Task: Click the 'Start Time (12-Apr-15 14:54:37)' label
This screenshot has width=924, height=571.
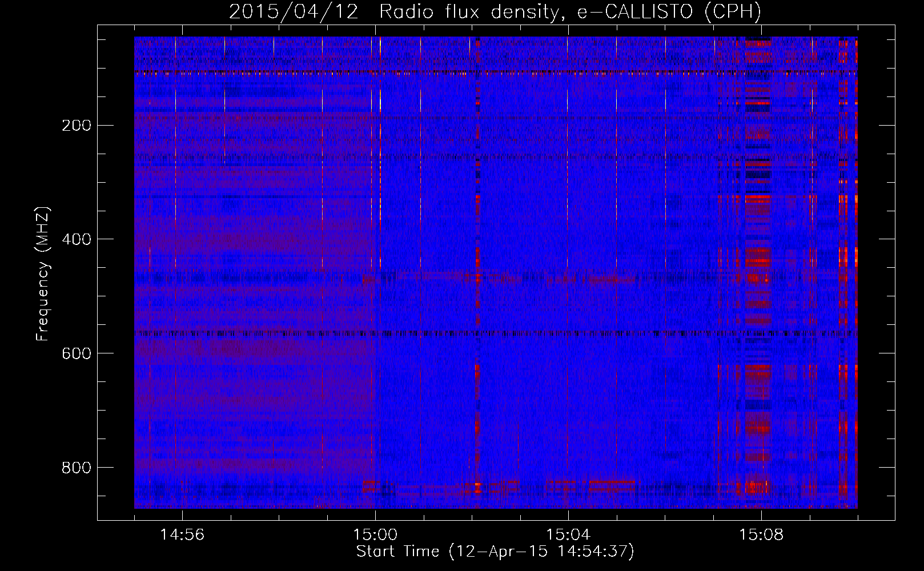Action: [x=495, y=552]
